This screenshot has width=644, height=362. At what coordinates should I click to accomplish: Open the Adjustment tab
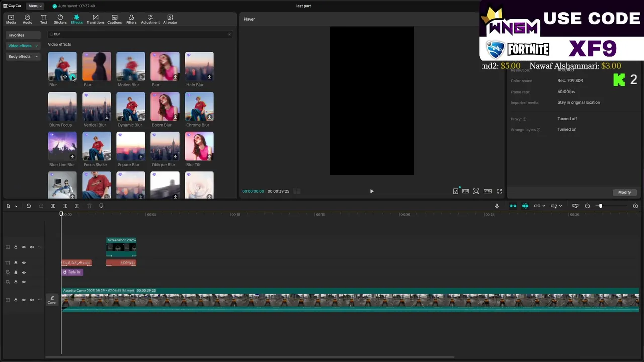[x=150, y=19]
